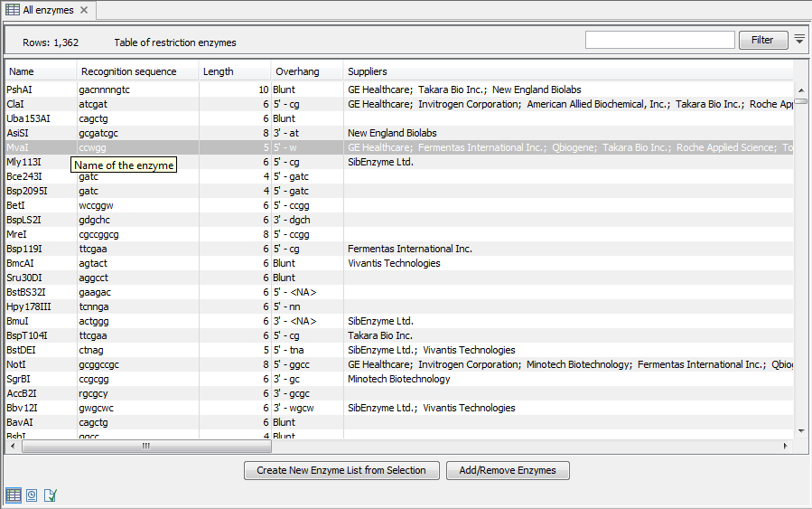Select the All enzymes tab
Image resolution: width=812 pixels, height=509 pixels.
(48, 10)
